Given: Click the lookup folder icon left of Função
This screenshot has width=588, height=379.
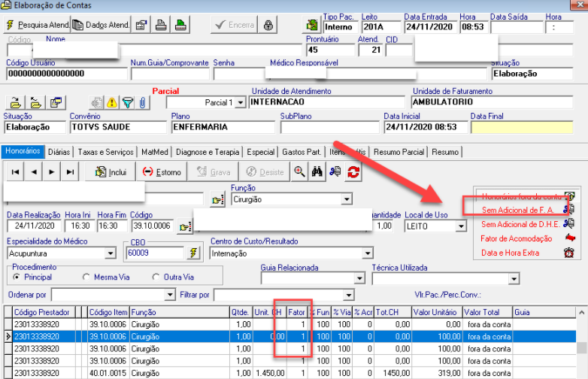Looking at the screenshot, I should (217, 200).
